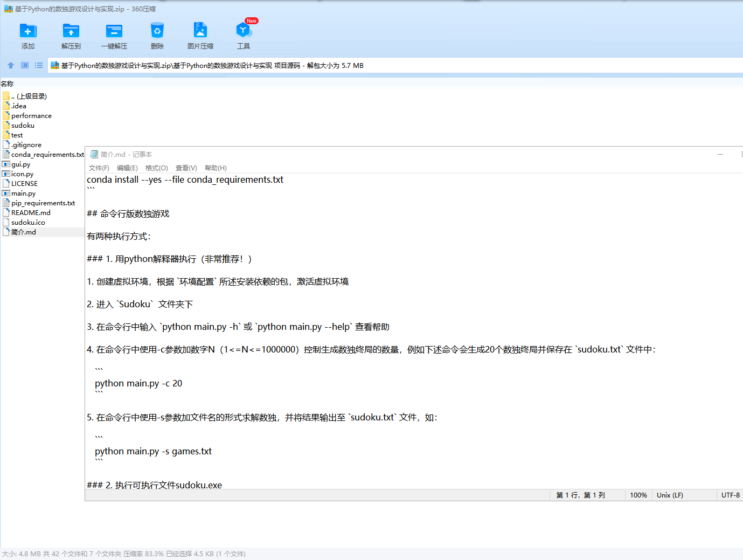The width and height of the screenshot is (743, 560).
Task: Click the sudoku.ico file icon
Action: click(6, 222)
